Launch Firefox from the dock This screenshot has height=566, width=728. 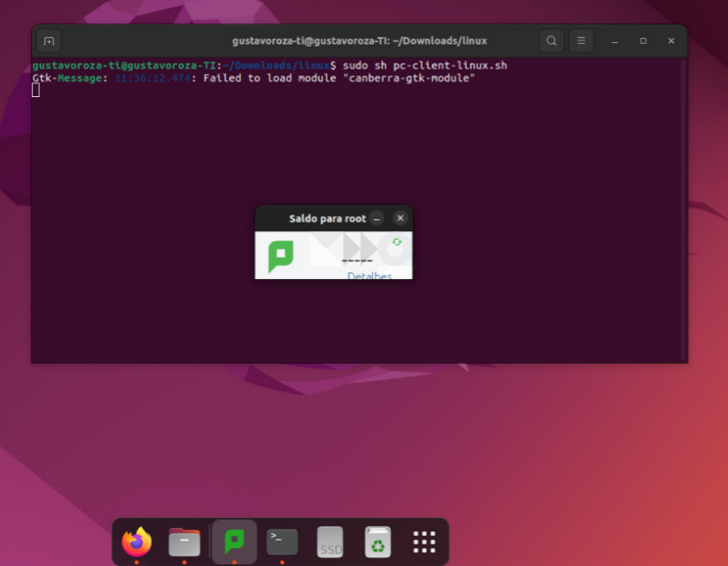click(137, 542)
